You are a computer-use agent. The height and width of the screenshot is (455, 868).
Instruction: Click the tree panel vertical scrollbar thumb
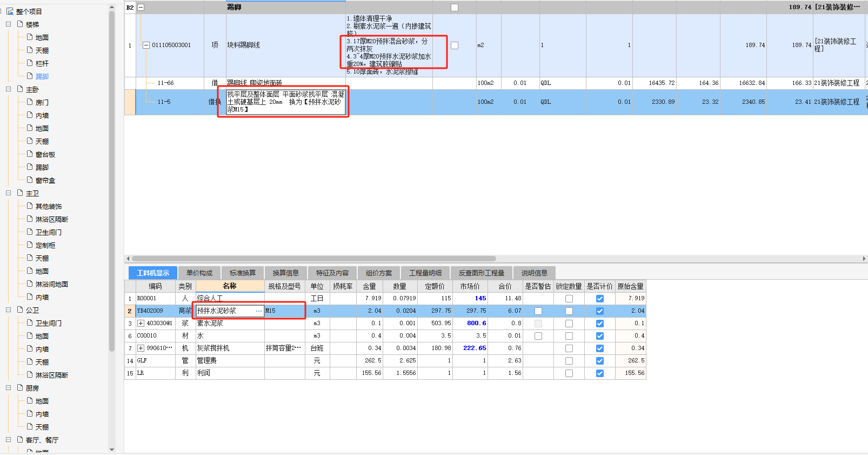[112, 181]
